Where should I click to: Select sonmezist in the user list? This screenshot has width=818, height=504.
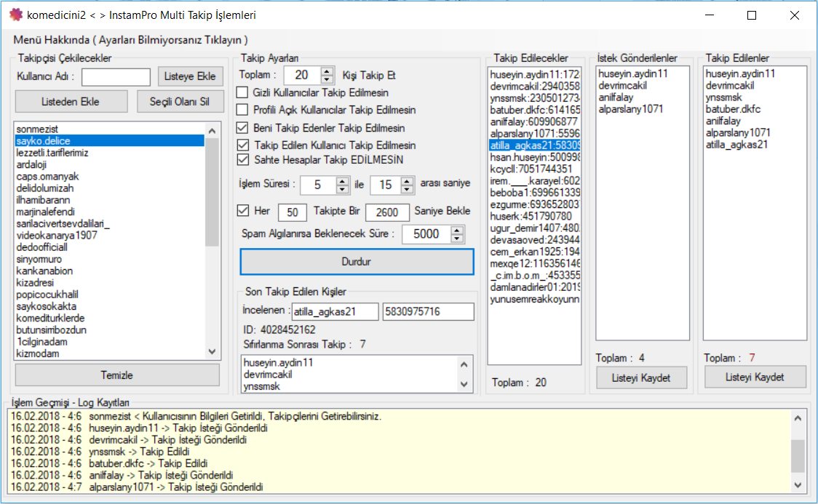[x=110, y=129]
